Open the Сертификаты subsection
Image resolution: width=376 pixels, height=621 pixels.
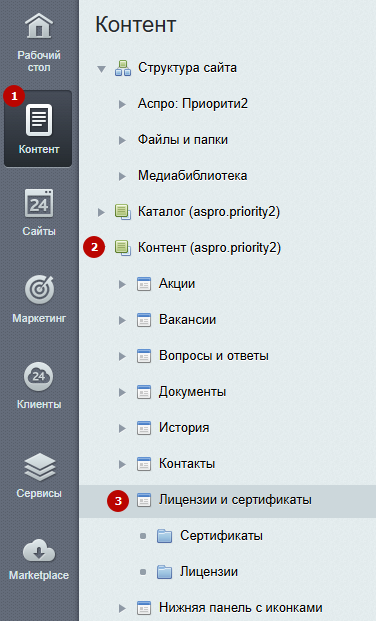[221, 536]
